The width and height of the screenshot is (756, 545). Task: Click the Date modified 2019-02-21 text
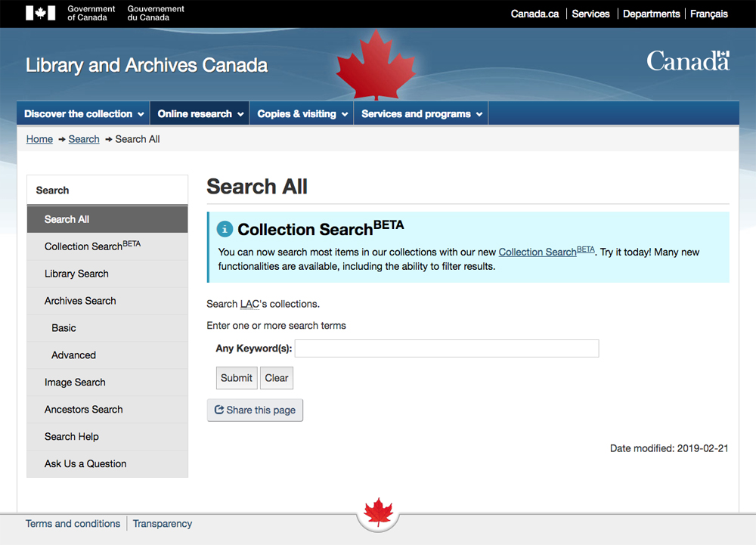(669, 449)
